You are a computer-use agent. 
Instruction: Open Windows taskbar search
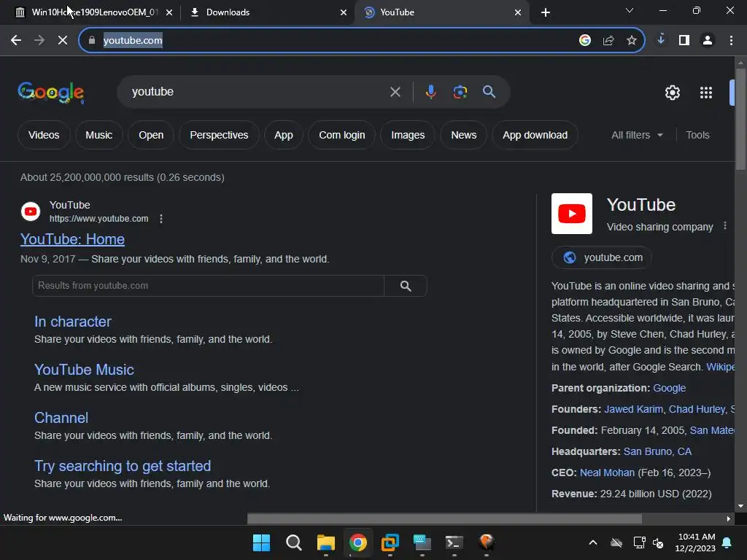click(293, 542)
